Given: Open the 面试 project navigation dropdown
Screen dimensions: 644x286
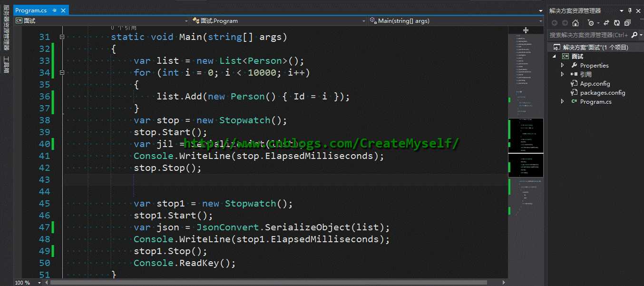Looking at the screenshot, I should (186, 21).
